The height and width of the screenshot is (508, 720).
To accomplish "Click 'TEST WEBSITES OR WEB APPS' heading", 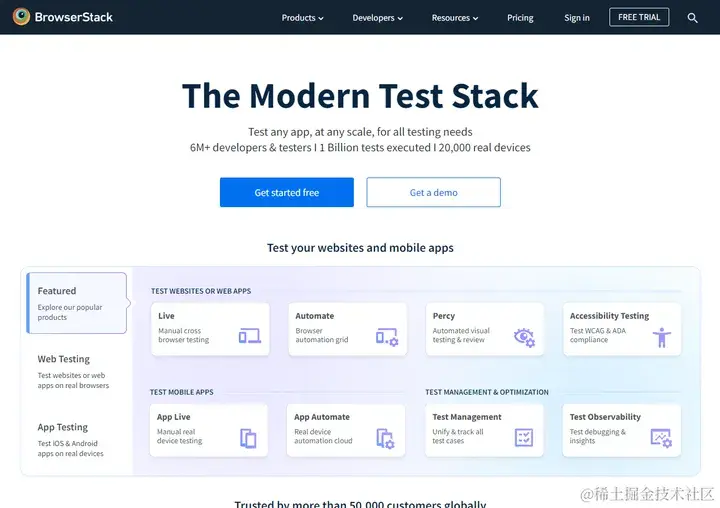I will pyautogui.click(x=201, y=291).
